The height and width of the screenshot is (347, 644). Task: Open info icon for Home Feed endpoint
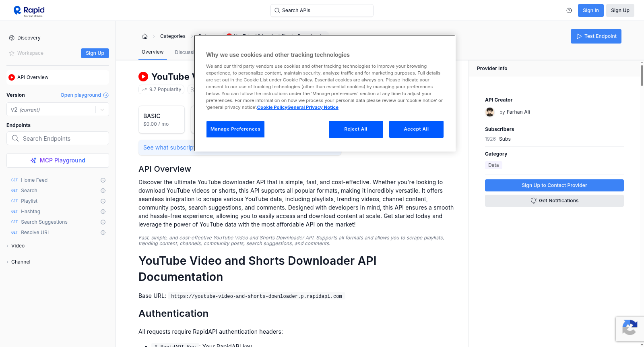click(103, 180)
